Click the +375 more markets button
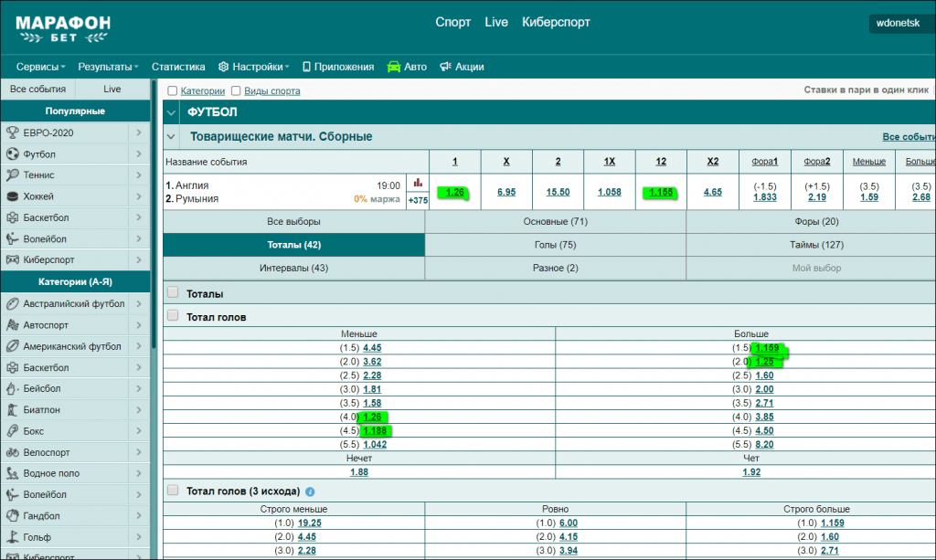 pos(418,200)
